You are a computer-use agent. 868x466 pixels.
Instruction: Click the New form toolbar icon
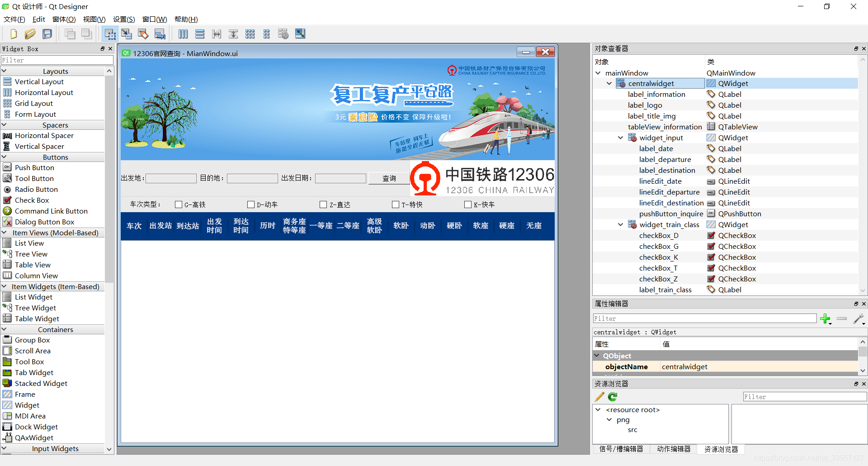point(14,34)
